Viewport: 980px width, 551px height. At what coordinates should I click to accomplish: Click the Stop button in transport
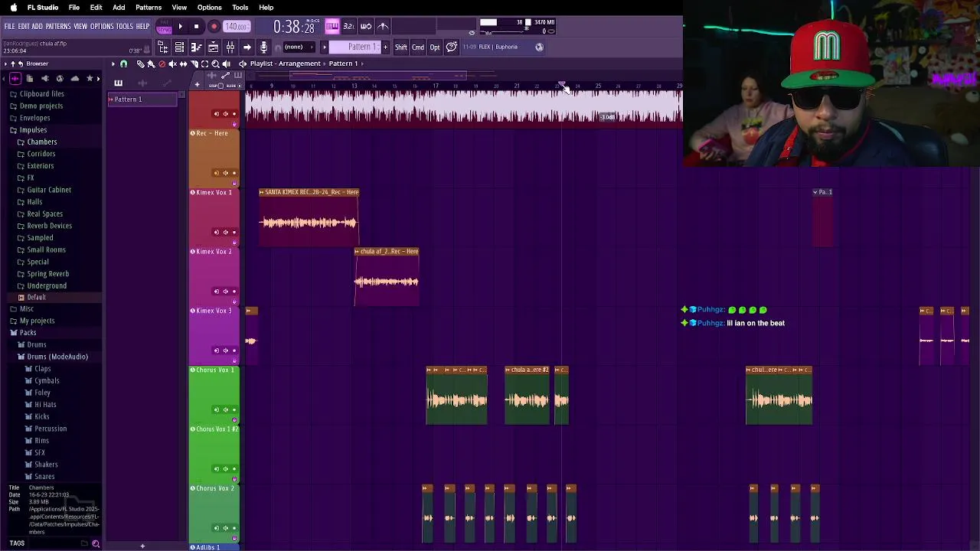[196, 26]
